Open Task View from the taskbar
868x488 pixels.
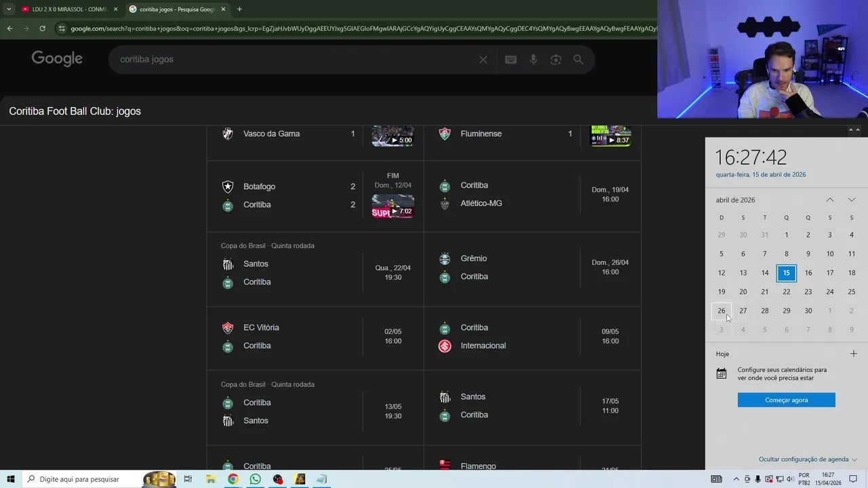188,479
